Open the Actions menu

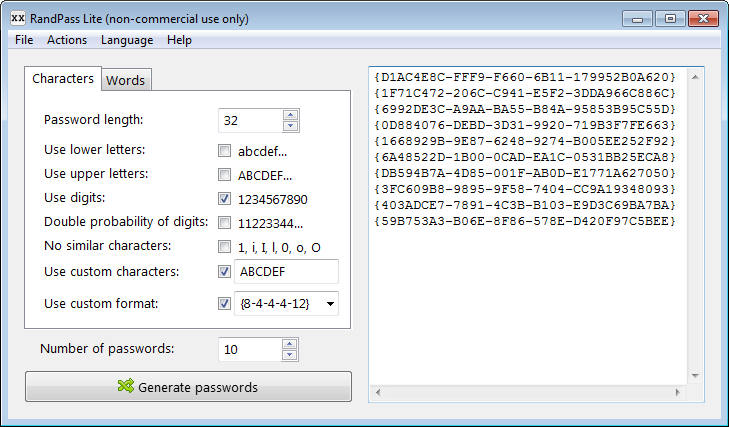coord(67,40)
